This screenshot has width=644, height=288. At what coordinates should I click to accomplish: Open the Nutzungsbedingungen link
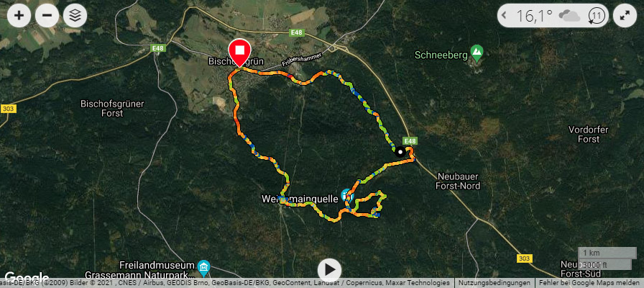click(494, 283)
